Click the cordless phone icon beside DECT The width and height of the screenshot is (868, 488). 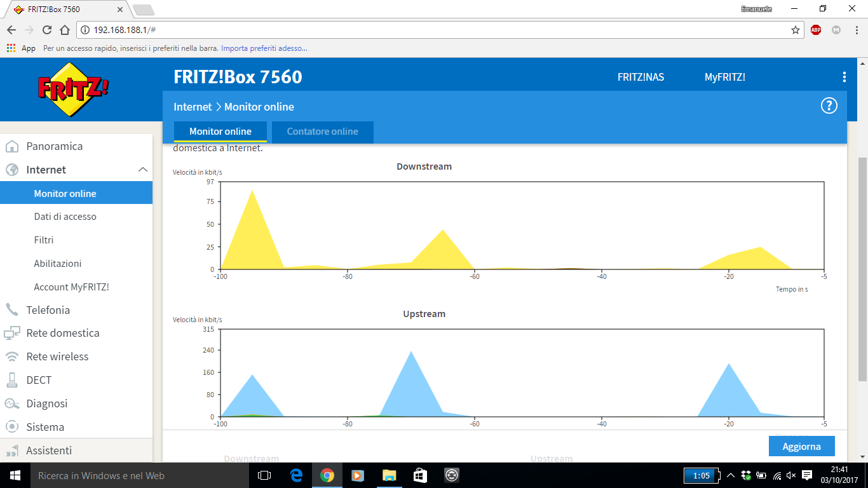[11, 380]
